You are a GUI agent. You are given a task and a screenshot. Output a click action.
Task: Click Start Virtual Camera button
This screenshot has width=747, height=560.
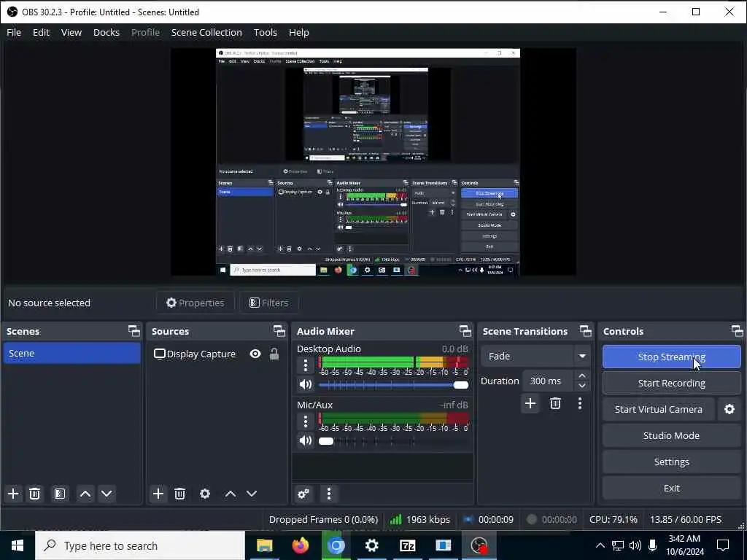click(x=659, y=410)
